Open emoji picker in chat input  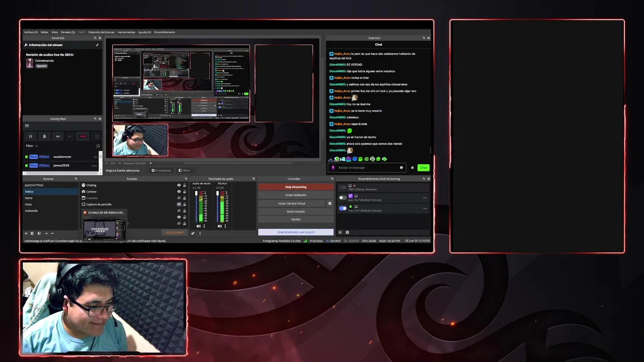click(x=401, y=167)
